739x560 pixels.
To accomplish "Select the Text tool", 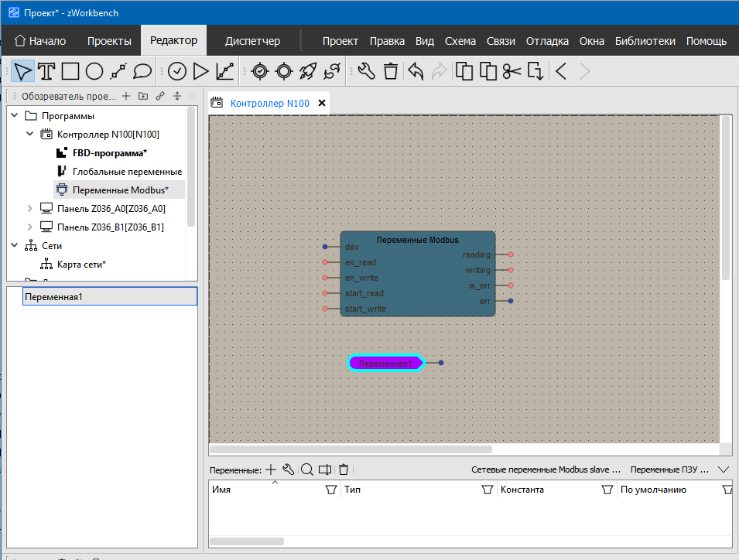I will [x=47, y=70].
